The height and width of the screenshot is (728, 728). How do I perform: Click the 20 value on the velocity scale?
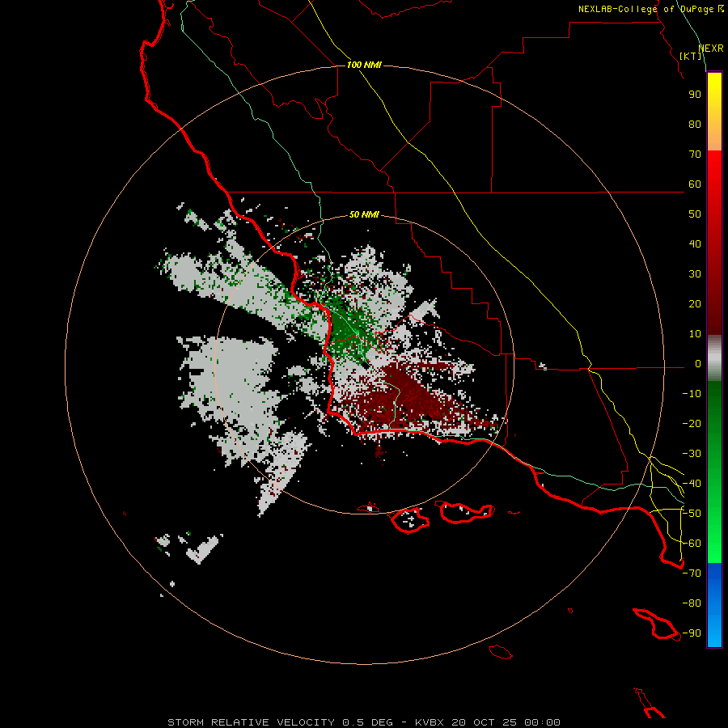click(x=695, y=304)
